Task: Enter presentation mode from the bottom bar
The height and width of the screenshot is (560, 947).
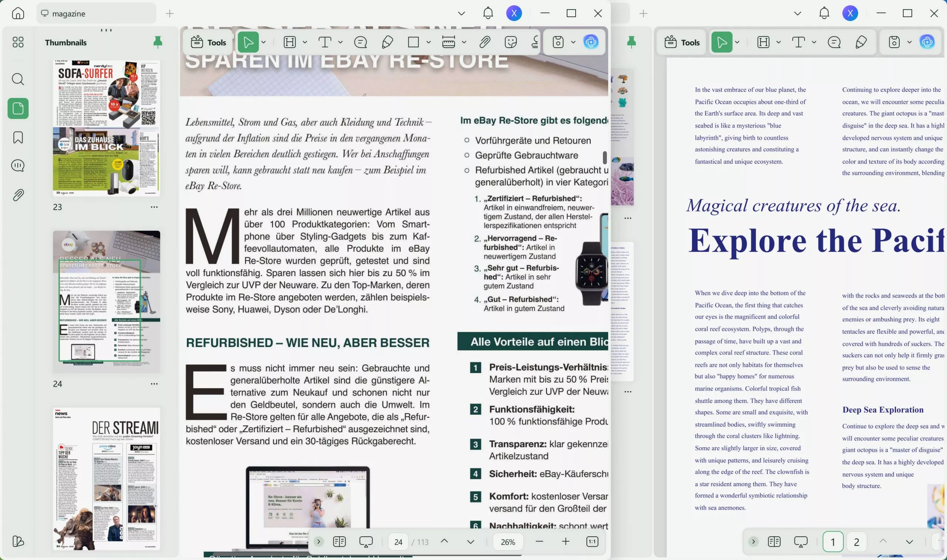Action: coord(365,541)
